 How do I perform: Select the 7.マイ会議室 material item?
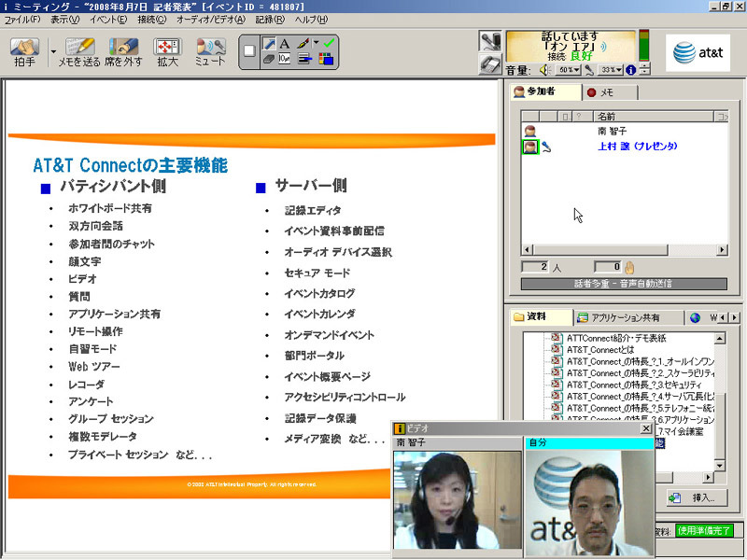(681, 431)
